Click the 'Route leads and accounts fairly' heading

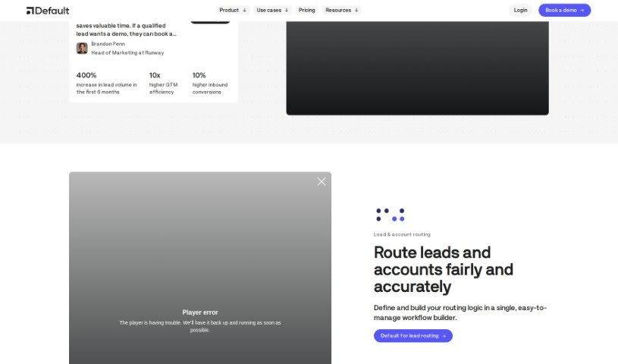[x=444, y=269]
